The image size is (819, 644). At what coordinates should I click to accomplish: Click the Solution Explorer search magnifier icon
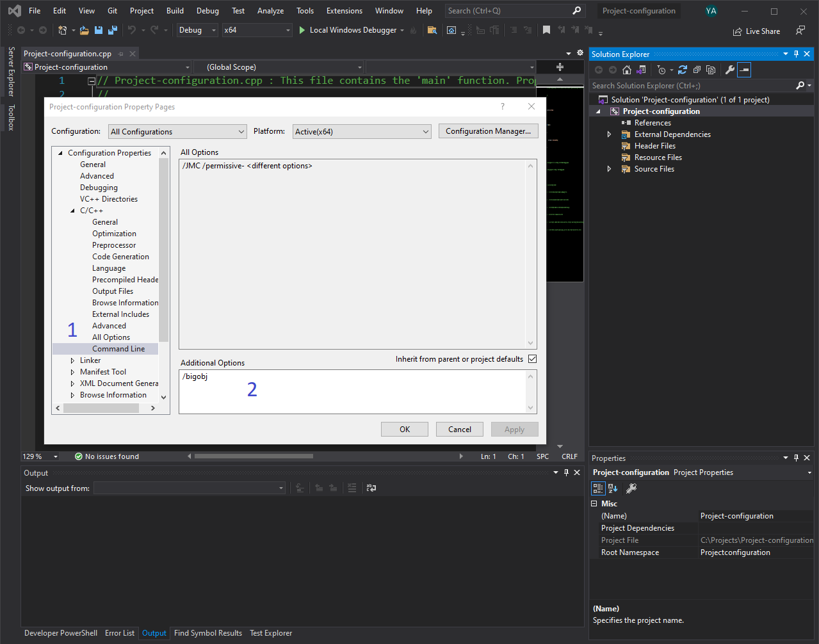(x=800, y=85)
